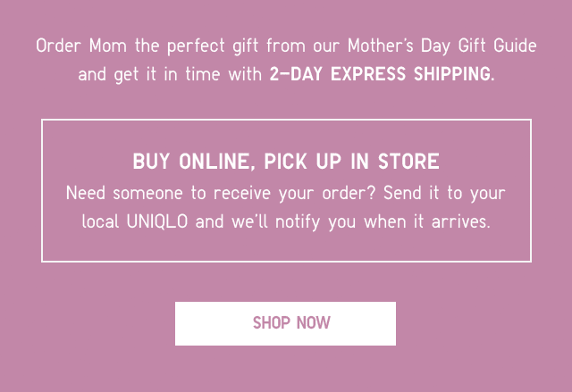Click the word NOW on the white button
572x392 pixels.
click(x=314, y=323)
